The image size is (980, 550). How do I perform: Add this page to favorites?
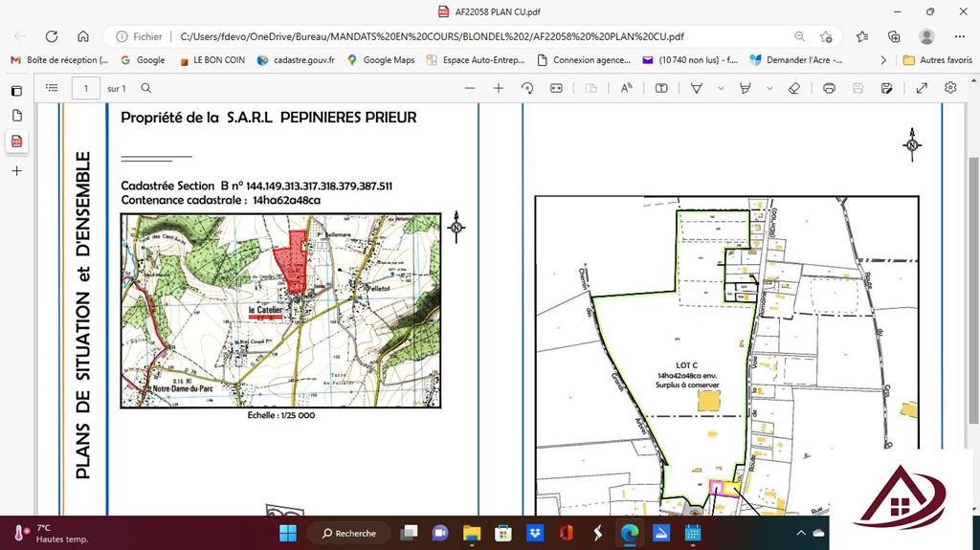click(x=826, y=36)
